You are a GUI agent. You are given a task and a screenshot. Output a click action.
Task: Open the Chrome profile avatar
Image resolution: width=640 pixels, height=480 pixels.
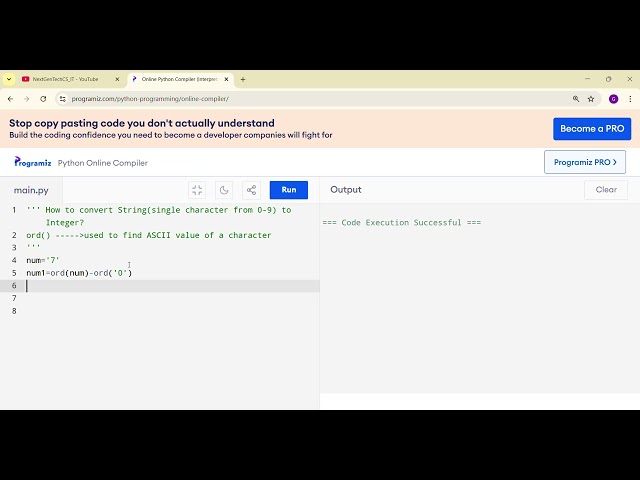pos(613,99)
